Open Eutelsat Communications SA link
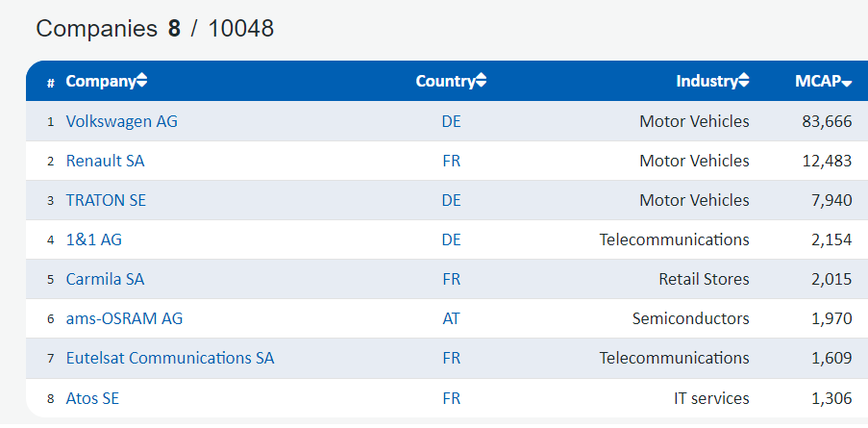868x428 pixels. [x=170, y=358]
